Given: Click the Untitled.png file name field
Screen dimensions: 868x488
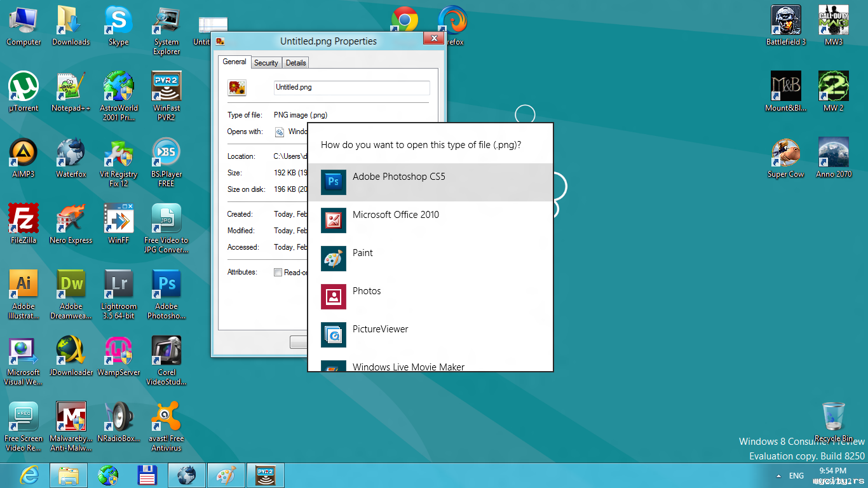Looking at the screenshot, I should 351,88.
